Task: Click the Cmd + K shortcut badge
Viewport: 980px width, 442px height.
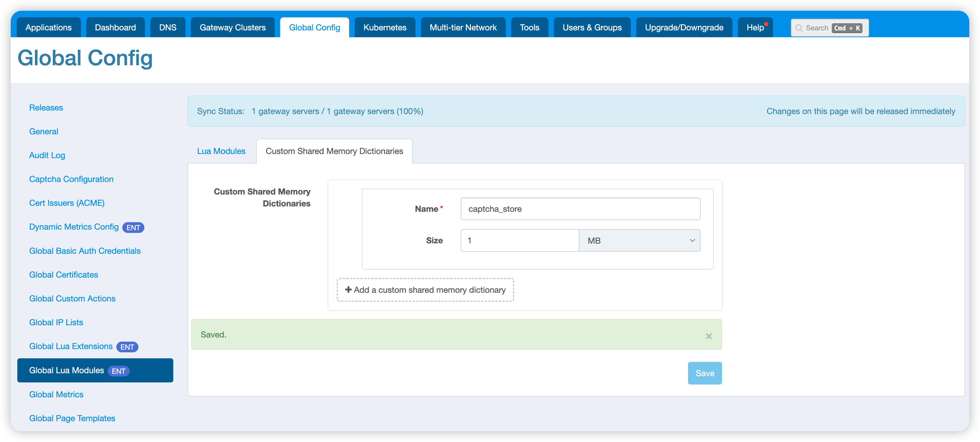Action: (x=847, y=28)
